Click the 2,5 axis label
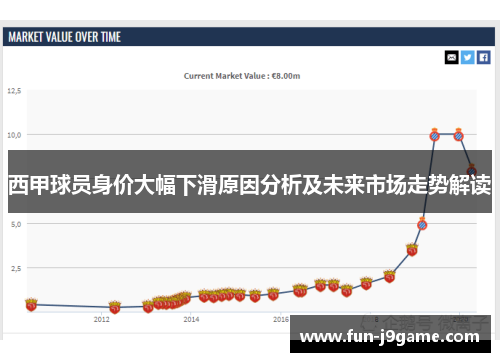This screenshot has width=500, height=362. pyautogui.click(x=16, y=268)
